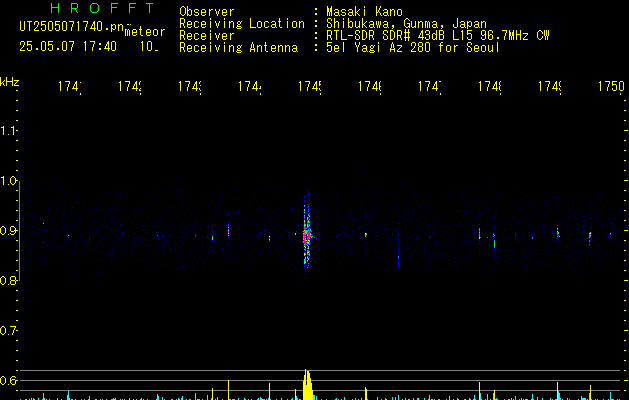Click the 'Receiving Location' label
Image resolution: width=629 pixels, height=400 pixels.
(242, 24)
